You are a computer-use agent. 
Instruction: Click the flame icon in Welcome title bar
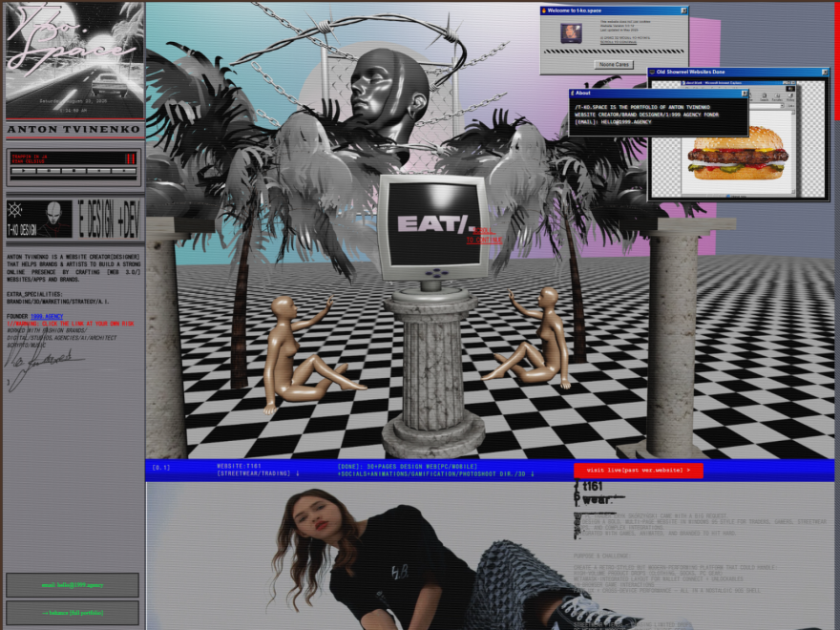[x=544, y=10]
